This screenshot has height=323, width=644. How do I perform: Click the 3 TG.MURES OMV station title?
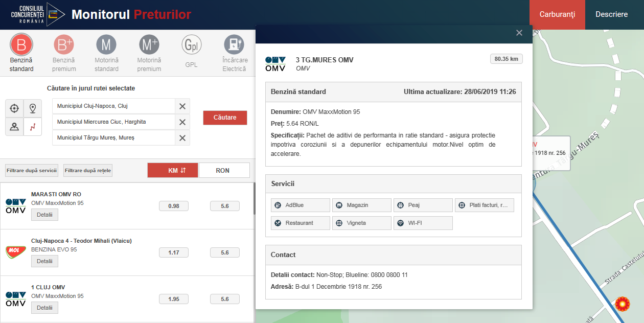tap(325, 60)
